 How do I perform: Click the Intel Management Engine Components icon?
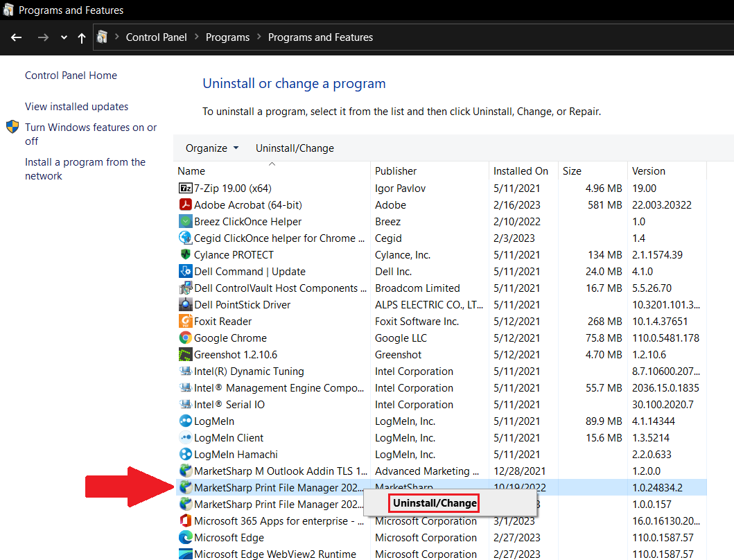click(x=186, y=387)
